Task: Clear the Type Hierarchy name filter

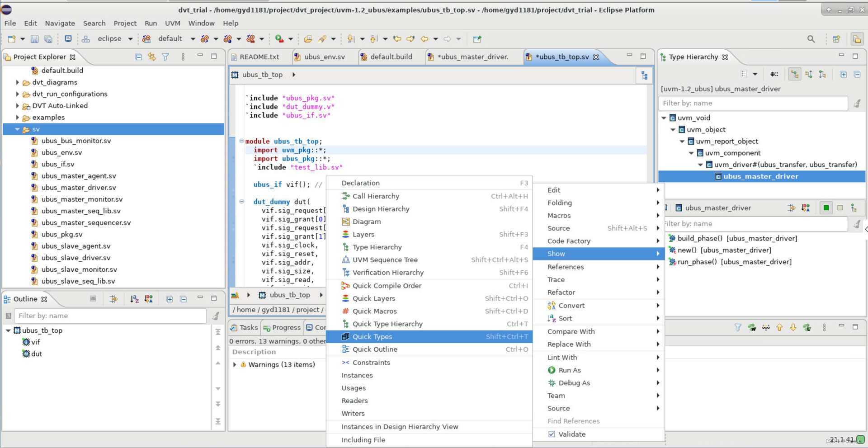Action: pos(857,104)
